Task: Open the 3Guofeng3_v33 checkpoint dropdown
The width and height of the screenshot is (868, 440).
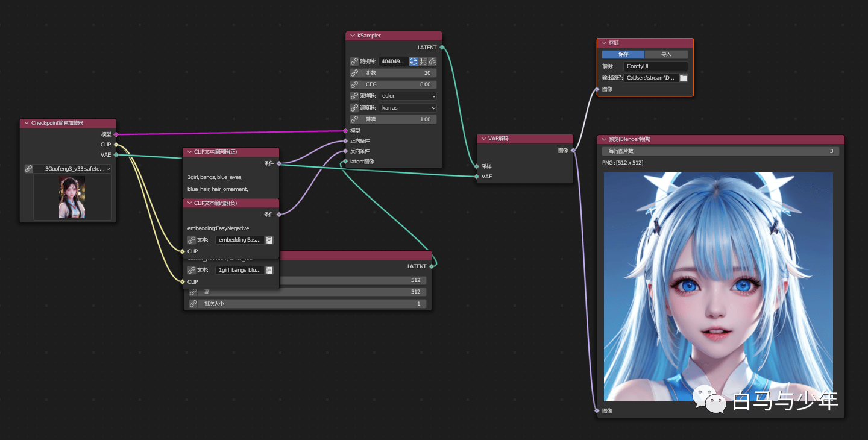Action: point(72,169)
